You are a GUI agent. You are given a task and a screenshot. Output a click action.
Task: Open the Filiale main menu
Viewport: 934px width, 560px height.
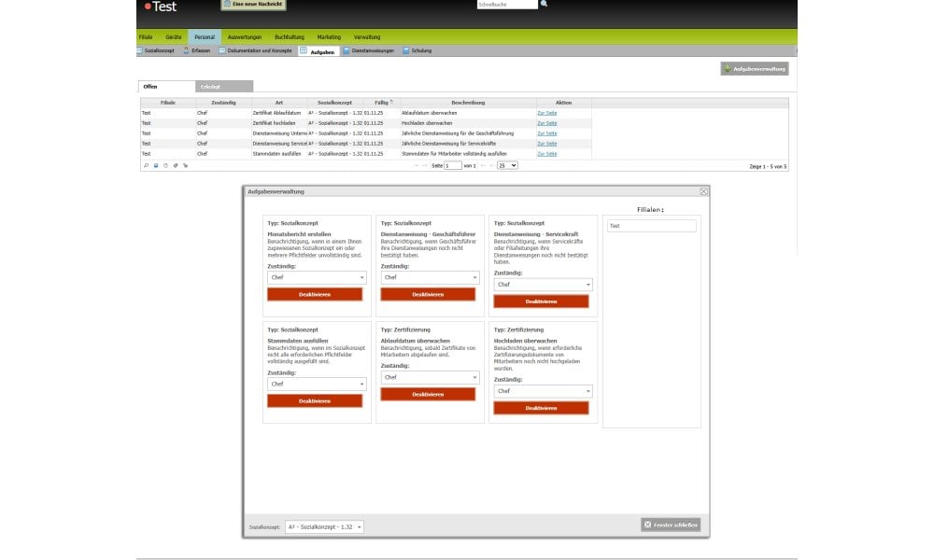pos(146,37)
